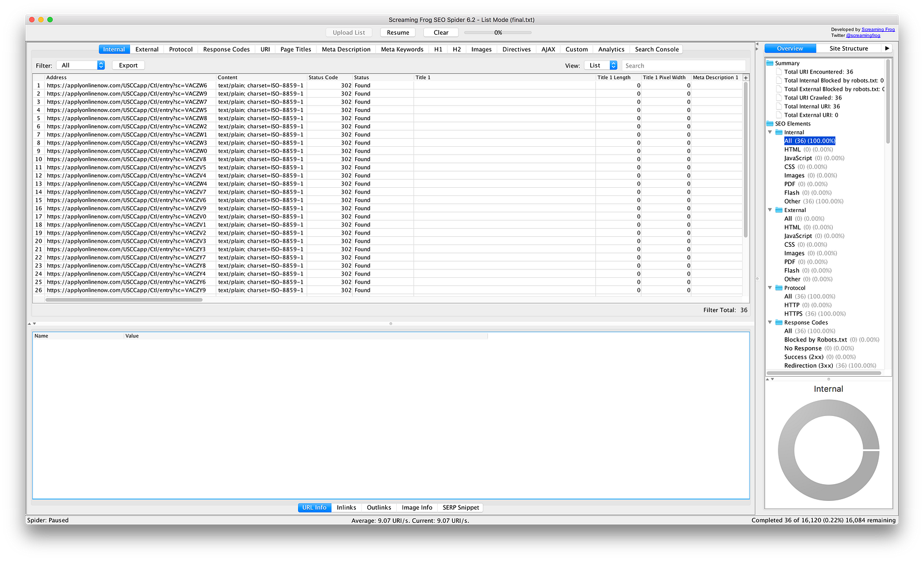Sort by the Status Code column header
Image resolution: width=924 pixels, height=561 pixels.
(x=329, y=77)
